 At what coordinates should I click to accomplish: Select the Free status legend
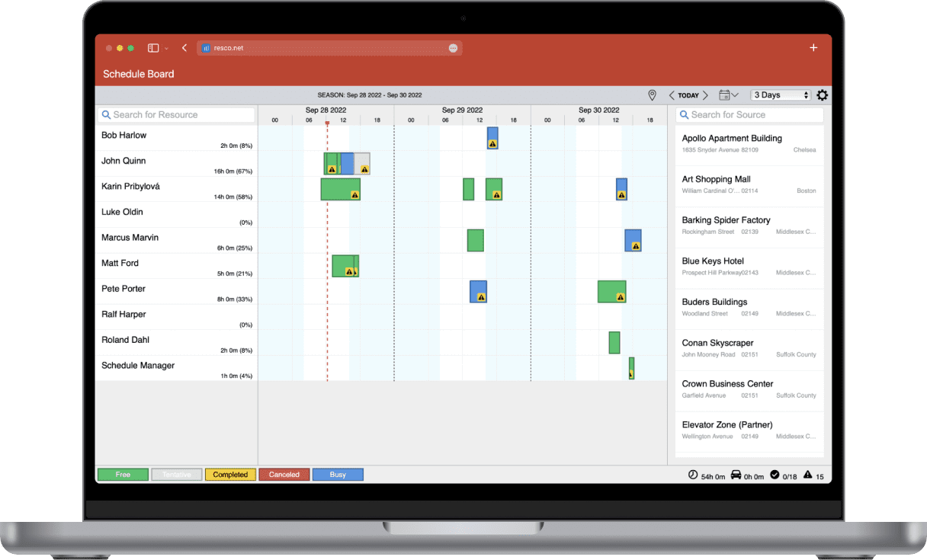(x=123, y=475)
